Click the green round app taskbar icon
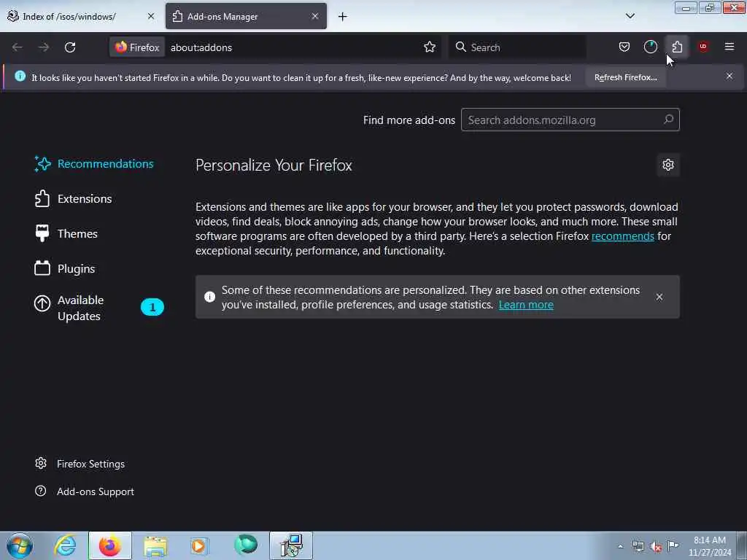747x560 pixels. [246, 545]
